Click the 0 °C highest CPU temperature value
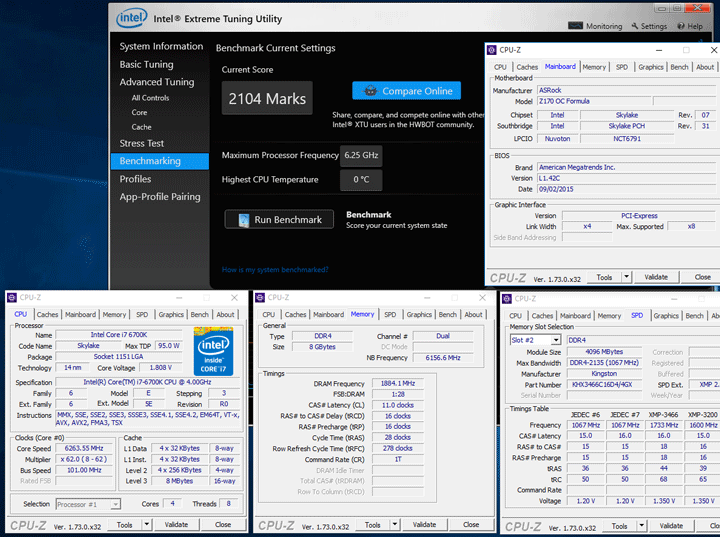The height and width of the screenshot is (537, 720). click(361, 180)
